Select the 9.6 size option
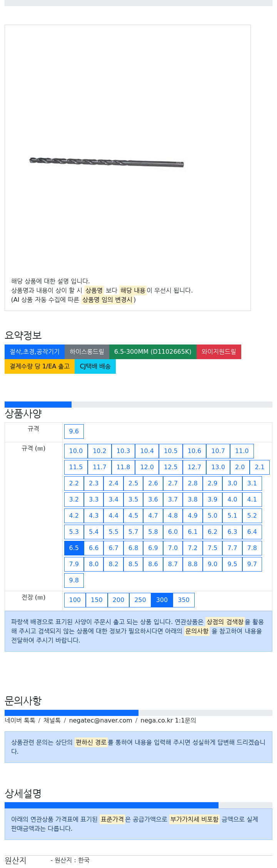277x868 pixels. click(x=74, y=431)
